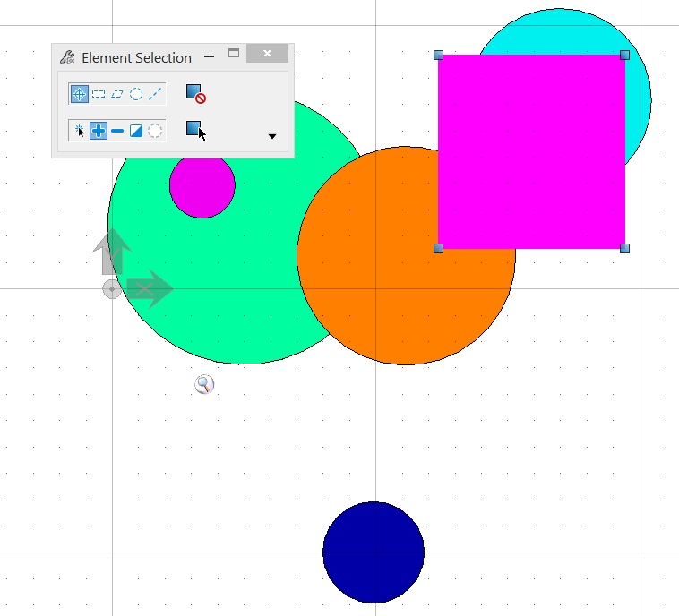Select the Individual selection method icon
The height and width of the screenshot is (616, 679).
tap(79, 94)
